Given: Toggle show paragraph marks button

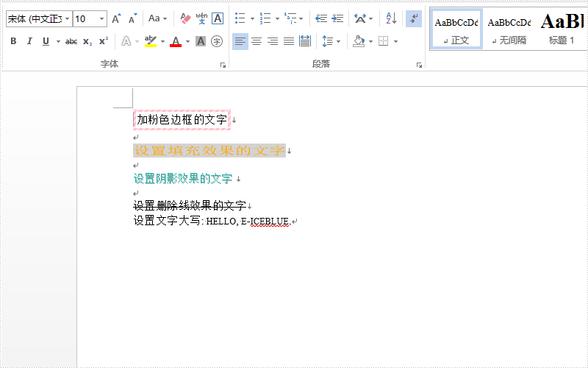Looking at the screenshot, I should 414,18.
